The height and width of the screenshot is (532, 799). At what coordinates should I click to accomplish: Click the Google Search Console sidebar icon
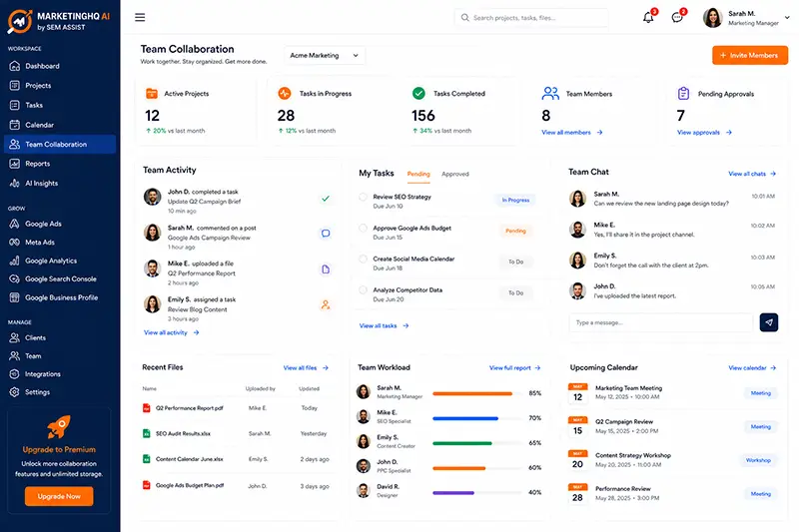(x=14, y=279)
